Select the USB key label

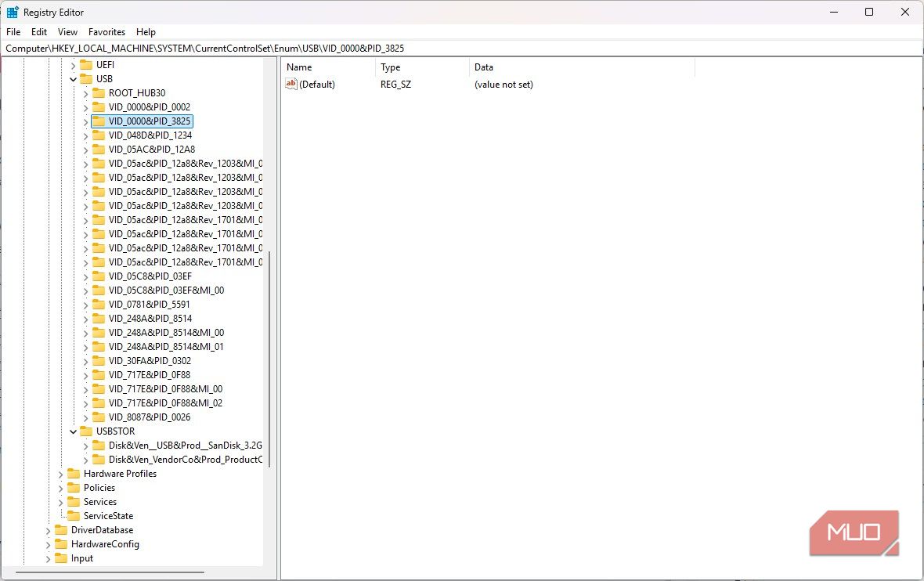[x=104, y=79]
